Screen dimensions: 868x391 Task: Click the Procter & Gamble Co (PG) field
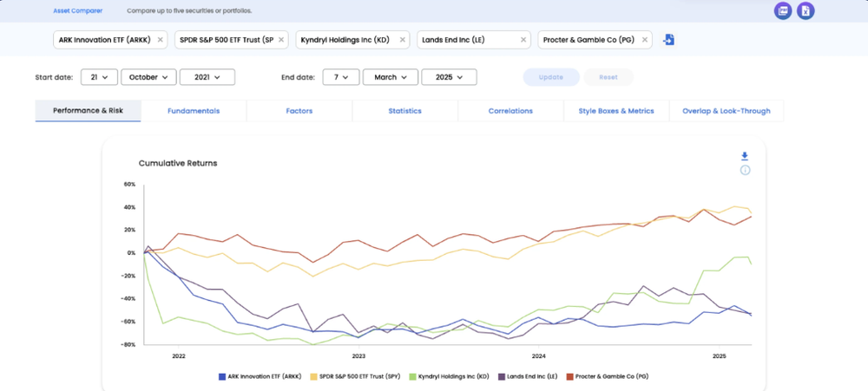tap(595, 40)
